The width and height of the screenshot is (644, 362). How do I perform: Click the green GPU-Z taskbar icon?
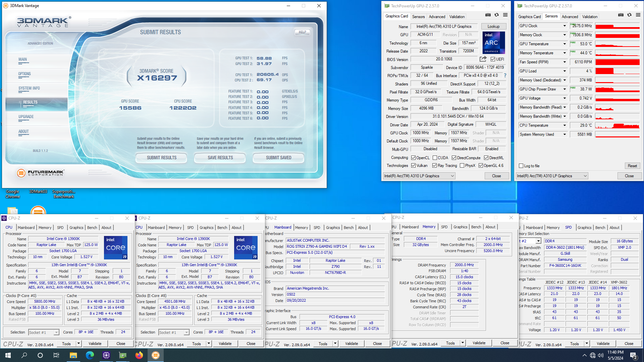tap(123, 355)
